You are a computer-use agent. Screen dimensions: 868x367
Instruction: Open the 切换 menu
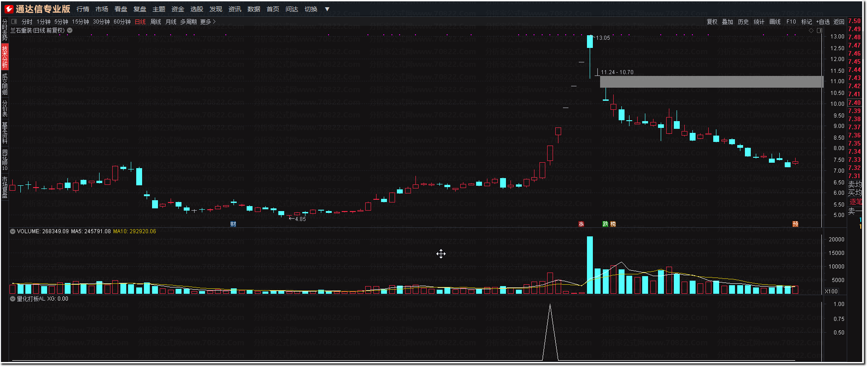311,9
